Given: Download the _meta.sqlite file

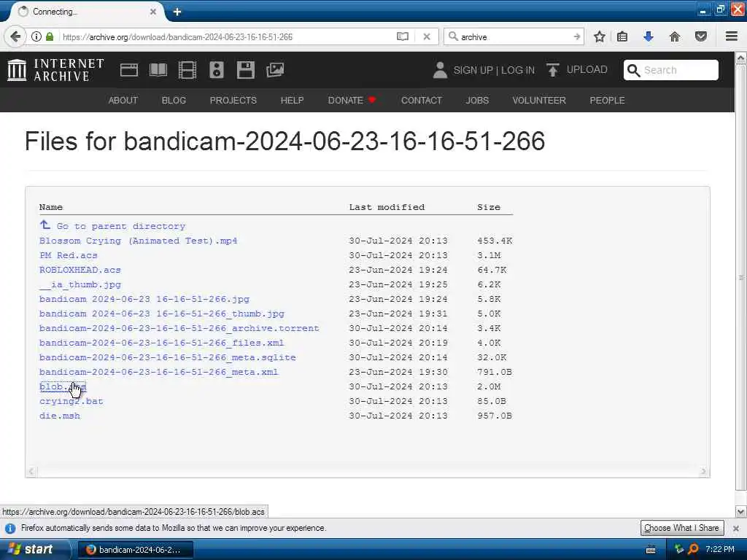Looking at the screenshot, I should (x=167, y=357).
